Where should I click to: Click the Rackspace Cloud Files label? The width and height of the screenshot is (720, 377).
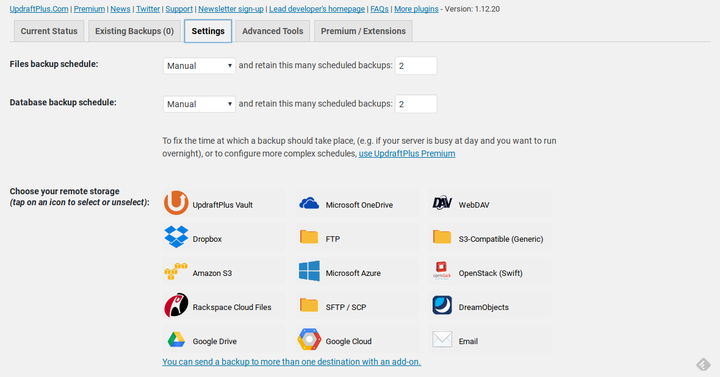[232, 307]
